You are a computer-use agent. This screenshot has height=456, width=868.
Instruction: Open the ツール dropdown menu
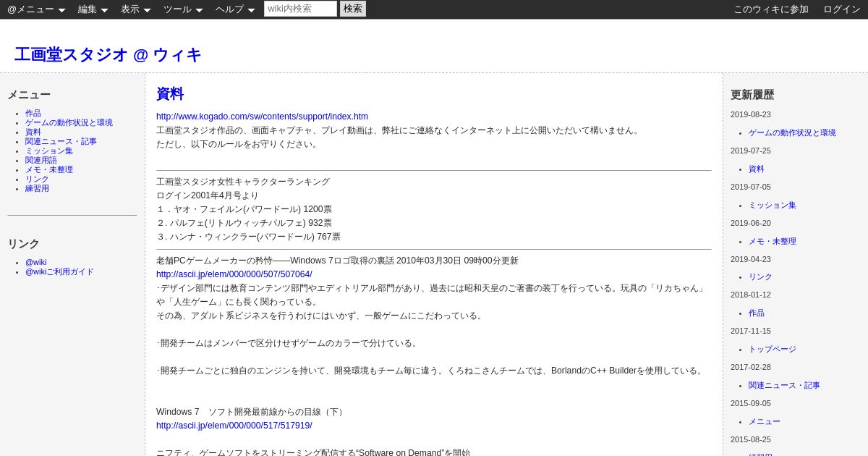pos(183,9)
